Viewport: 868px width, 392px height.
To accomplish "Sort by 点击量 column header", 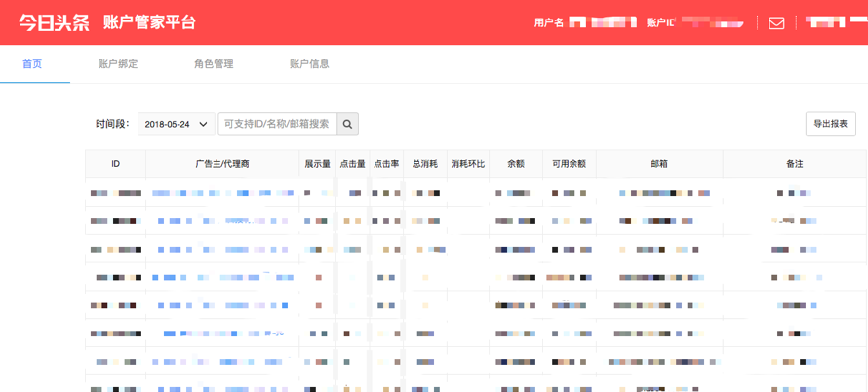I will click(x=352, y=164).
